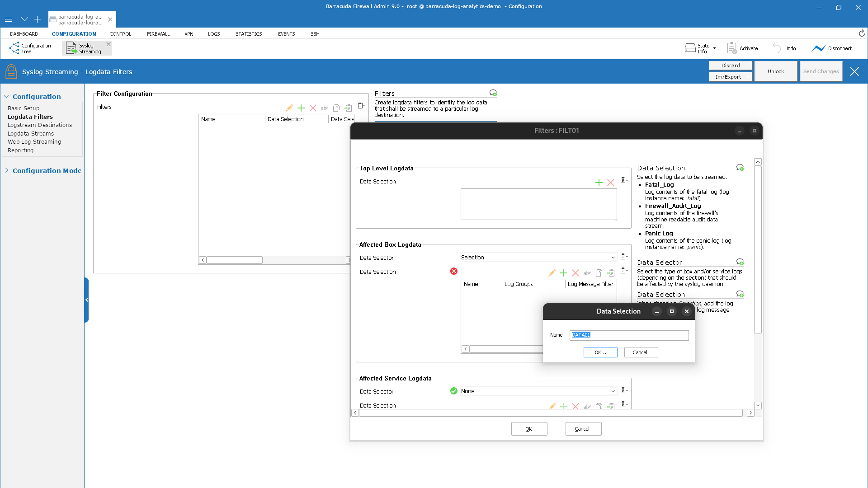The width and height of the screenshot is (868, 488).
Task: Click OK in Data Selection dialog
Action: click(x=600, y=352)
